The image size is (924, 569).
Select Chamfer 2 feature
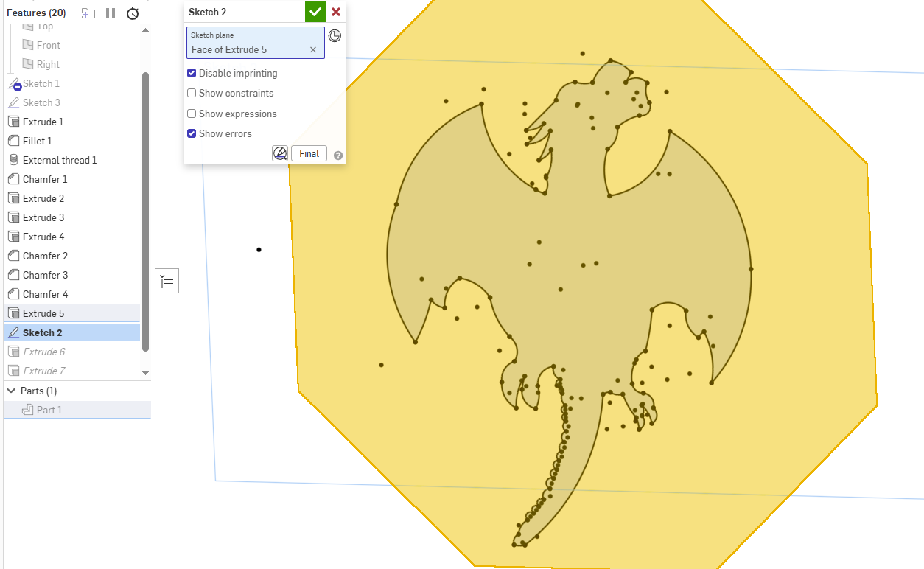(46, 256)
